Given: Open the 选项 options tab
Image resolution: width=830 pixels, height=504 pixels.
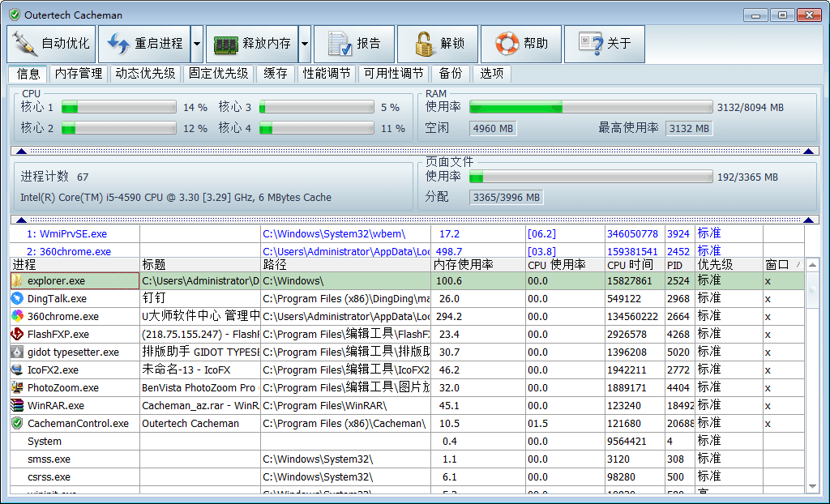Looking at the screenshot, I should pos(492,74).
